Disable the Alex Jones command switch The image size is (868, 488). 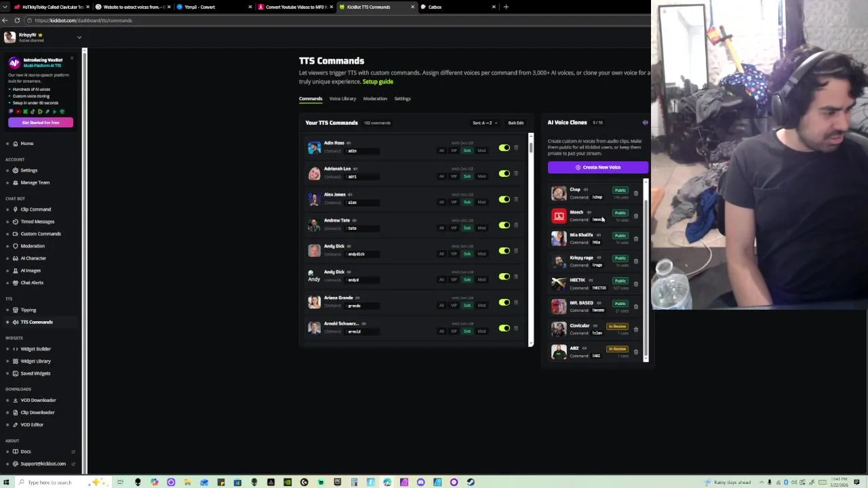tap(504, 199)
